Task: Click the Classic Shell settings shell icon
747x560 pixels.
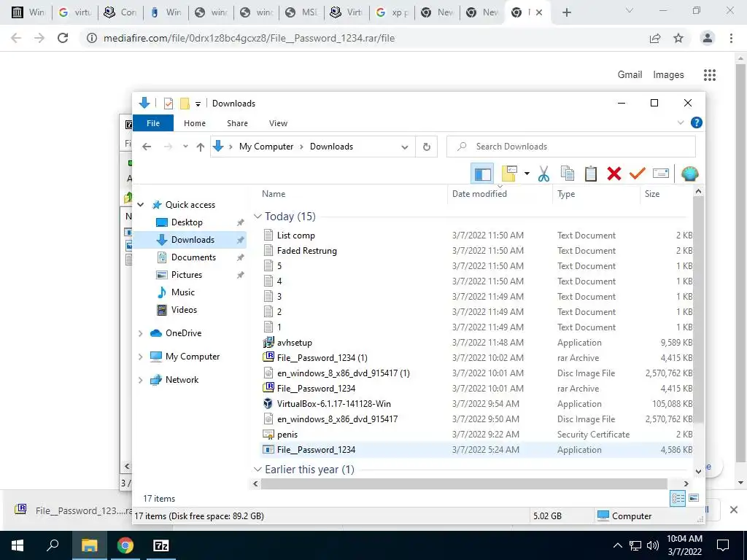Action: (x=689, y=174)
